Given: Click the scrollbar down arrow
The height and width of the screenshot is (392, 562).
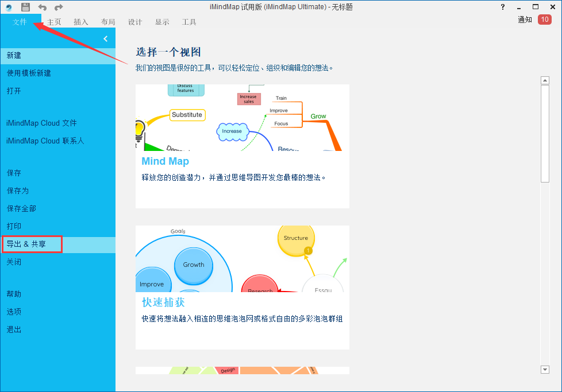Looking at the screenshot, I should coord(545,370).
